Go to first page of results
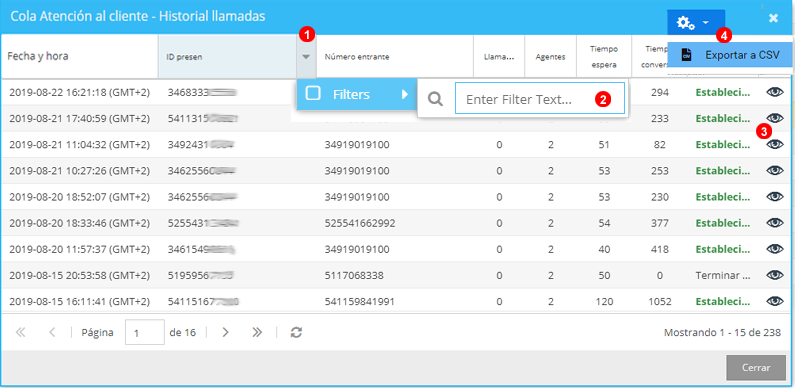This screenshot has width=795, height=388. coord(20,332)
